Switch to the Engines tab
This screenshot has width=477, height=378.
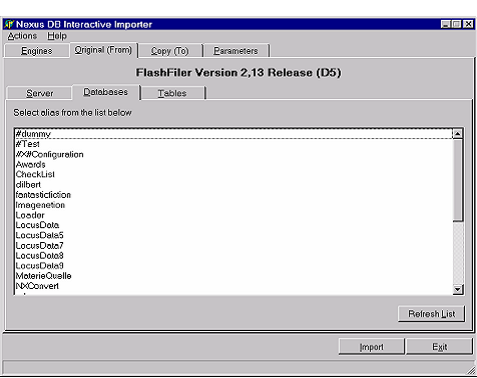click(x=37, y=51)
